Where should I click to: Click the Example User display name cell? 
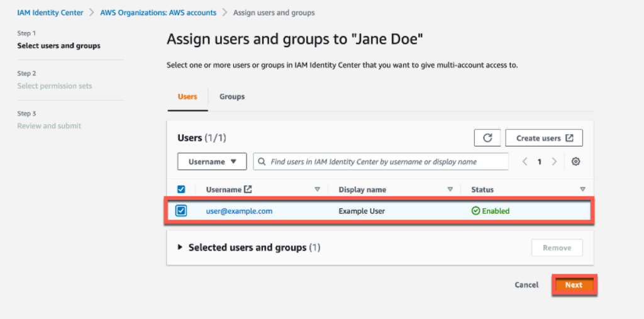[x=362, y=211]
